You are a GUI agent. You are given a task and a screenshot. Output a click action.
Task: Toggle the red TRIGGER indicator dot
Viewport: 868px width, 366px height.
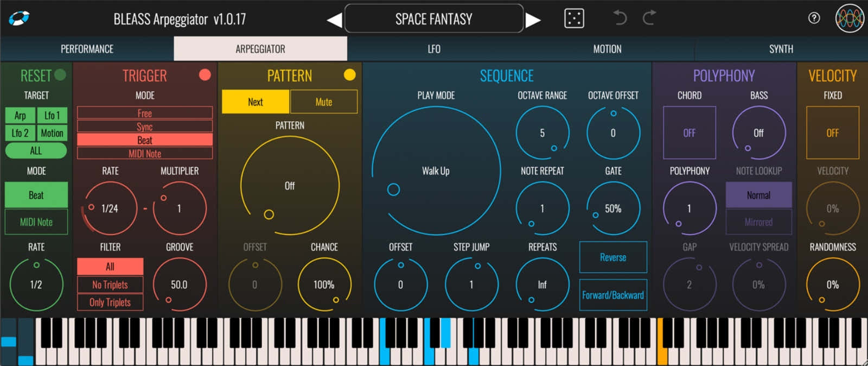[205, 74]
